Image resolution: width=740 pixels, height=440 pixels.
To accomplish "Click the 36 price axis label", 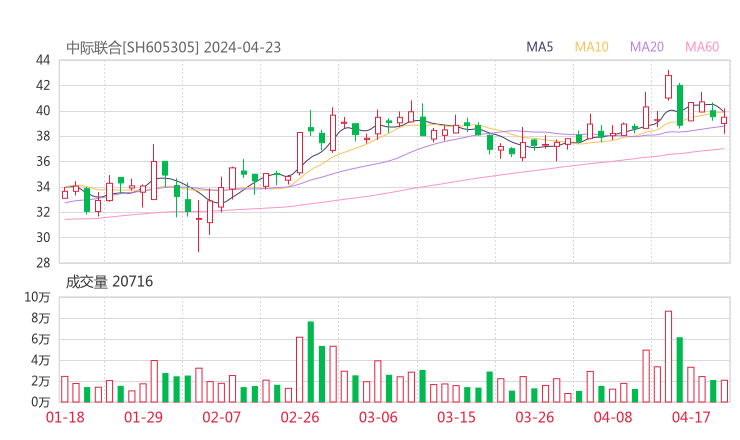I will [x=43, y=161].
